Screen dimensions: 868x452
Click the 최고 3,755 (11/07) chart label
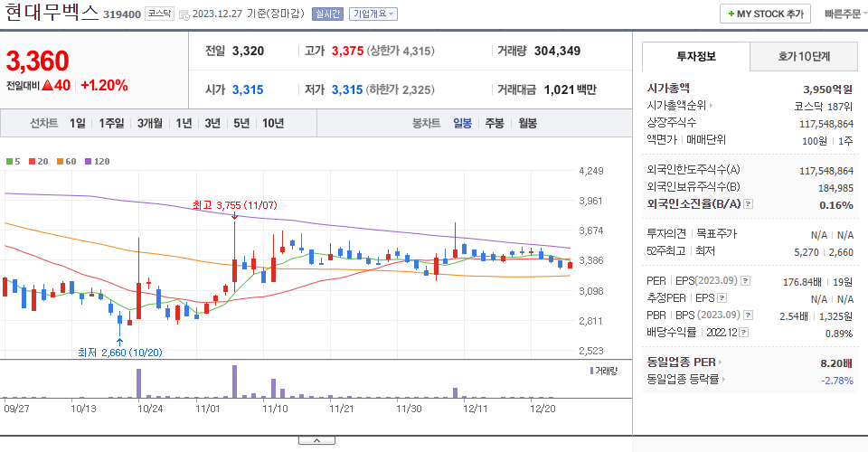click(x=235, y=205)
